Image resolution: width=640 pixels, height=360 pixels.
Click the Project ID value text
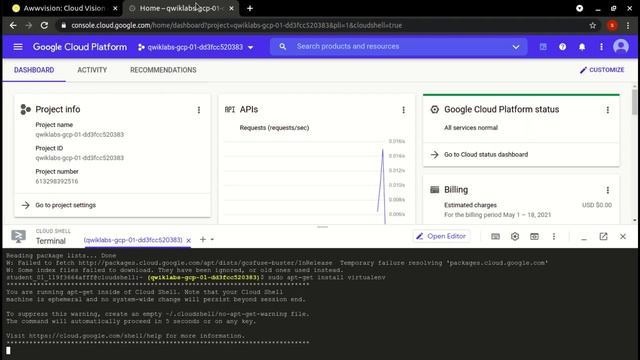point(80,158)
